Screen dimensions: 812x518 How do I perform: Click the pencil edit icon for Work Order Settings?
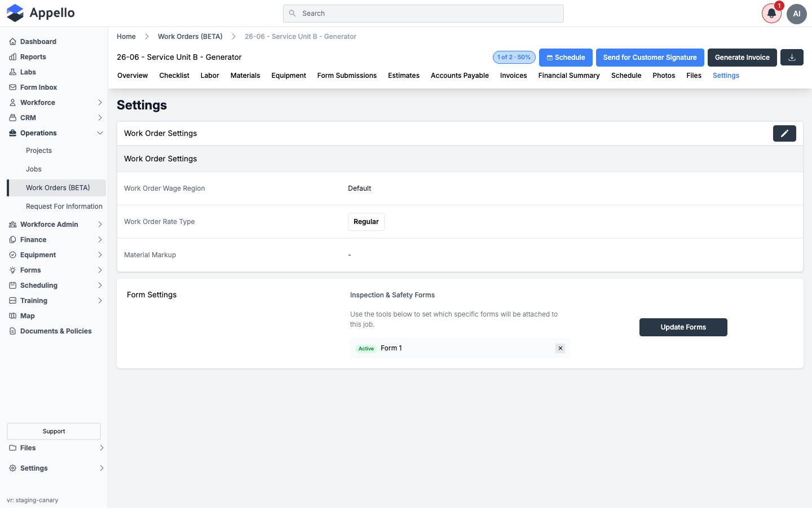(x=784, y=134)
